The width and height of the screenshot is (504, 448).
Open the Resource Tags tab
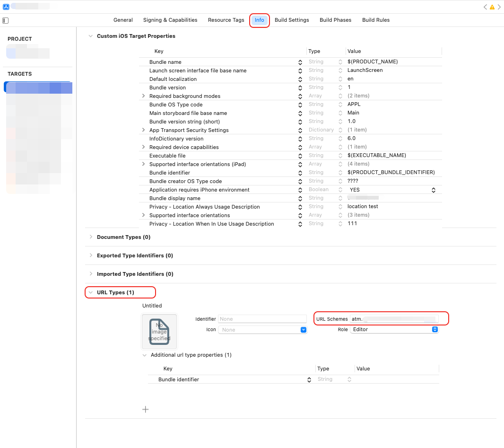[x=226, y=20]
